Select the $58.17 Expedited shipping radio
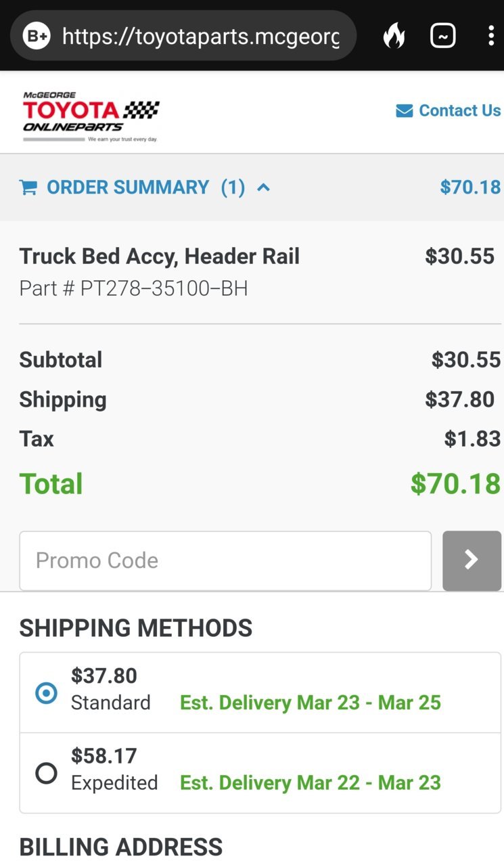Screen dimensions: 504x865 click(47, 773)
